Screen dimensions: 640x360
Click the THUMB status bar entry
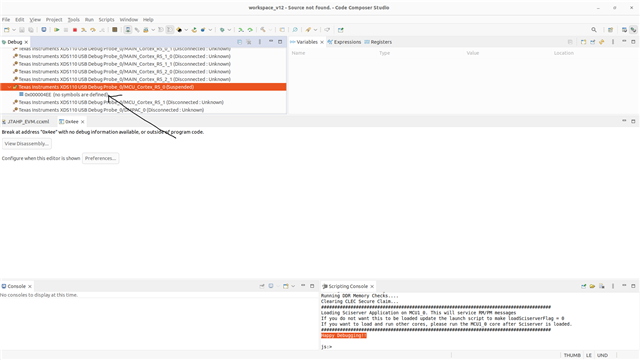(x=572, y=355)
